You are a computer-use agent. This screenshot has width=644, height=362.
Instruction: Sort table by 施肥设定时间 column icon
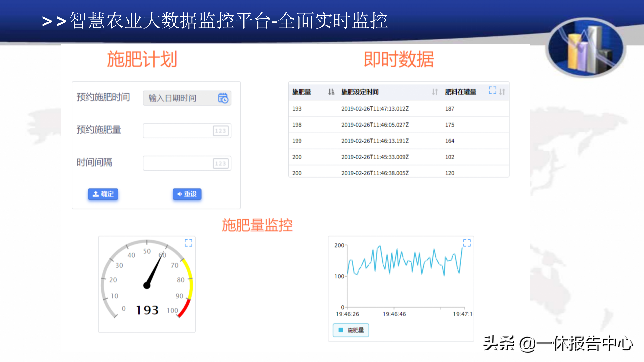pyautogui.click(x=435, y=92)
